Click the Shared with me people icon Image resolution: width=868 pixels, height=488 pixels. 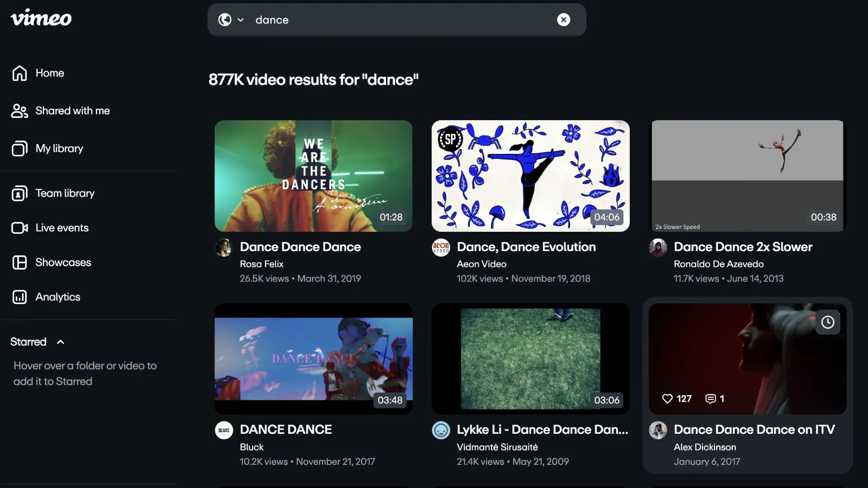[19, 111]
